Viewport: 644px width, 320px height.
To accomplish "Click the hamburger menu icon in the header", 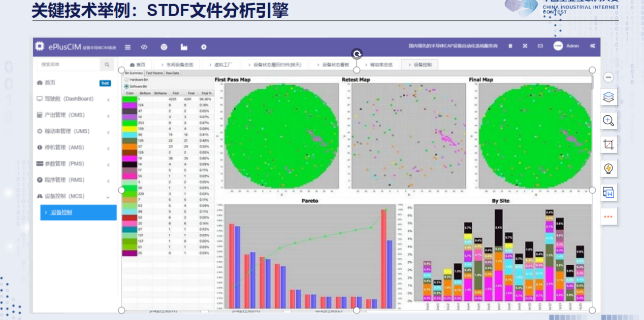I will (128, 47).
